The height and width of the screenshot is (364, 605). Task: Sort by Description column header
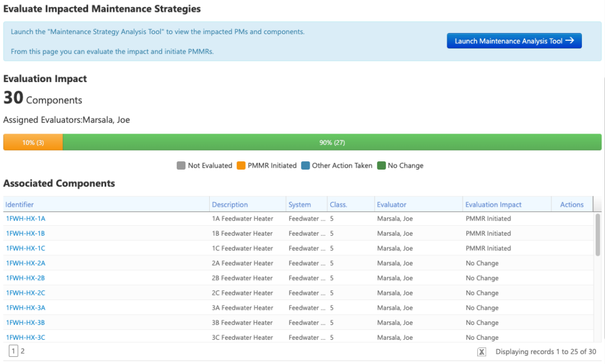coord(230,204)
